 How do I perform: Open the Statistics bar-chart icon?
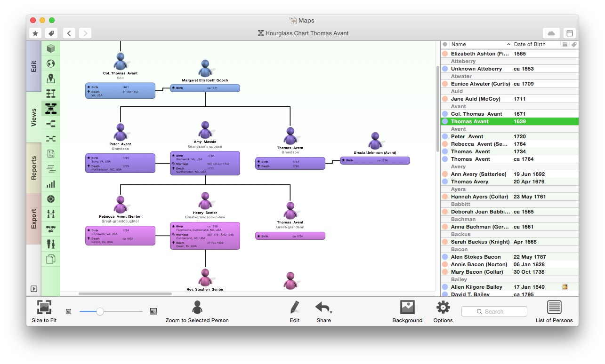pos(51,184)
